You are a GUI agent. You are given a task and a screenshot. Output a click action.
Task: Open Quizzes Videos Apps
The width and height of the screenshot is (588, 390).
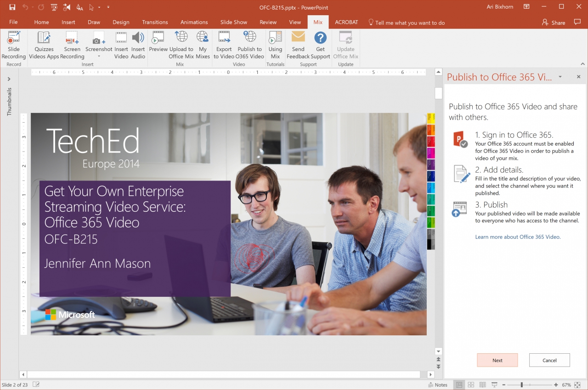point(44,45)
